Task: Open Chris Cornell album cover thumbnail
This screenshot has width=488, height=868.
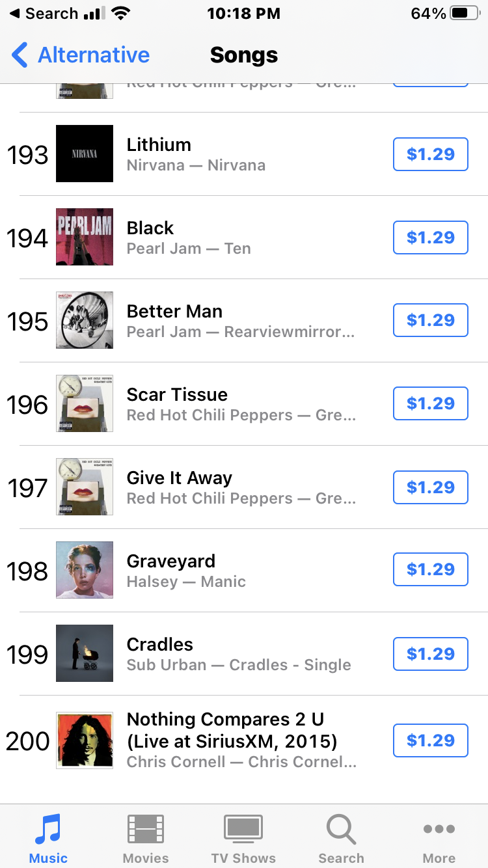Action: 85,740
